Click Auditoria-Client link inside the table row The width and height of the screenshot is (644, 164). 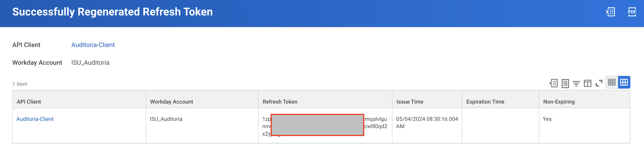point(35,119)
